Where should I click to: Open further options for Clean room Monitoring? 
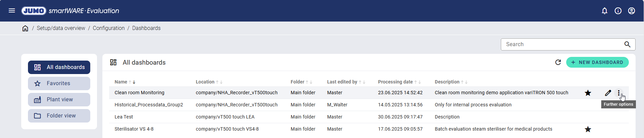pos(619,93)
